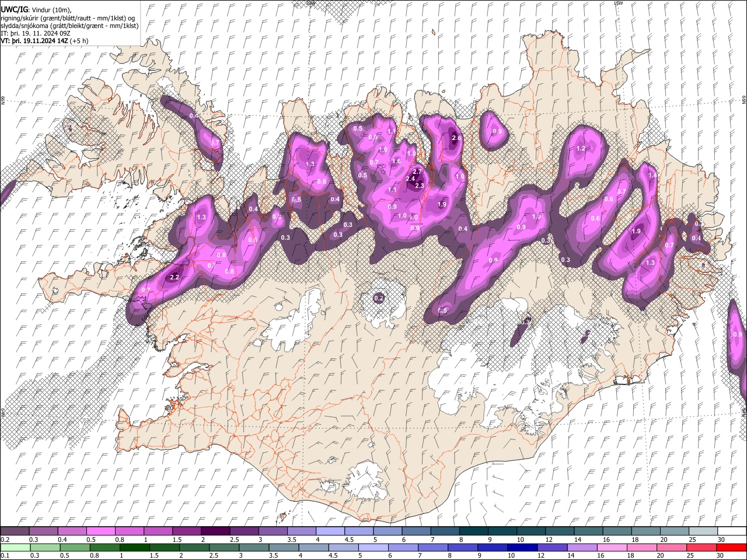Click the 2.2 precipitation value on the map

[x=174, y=277]
